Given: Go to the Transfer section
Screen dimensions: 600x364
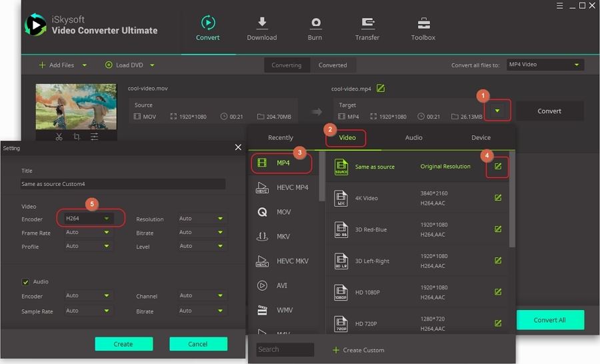Looking at the screenshot, I should [367, 29].
